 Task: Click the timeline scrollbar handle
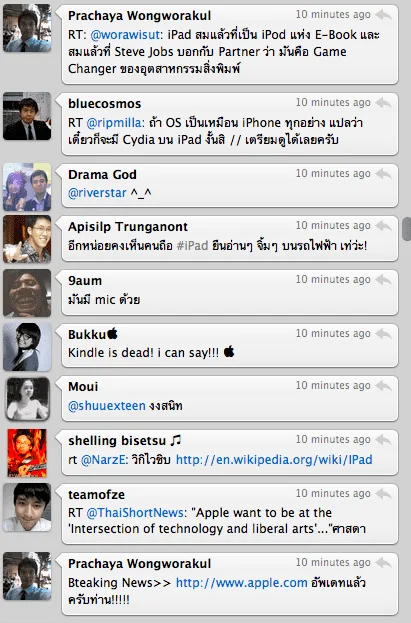point(406,229)
